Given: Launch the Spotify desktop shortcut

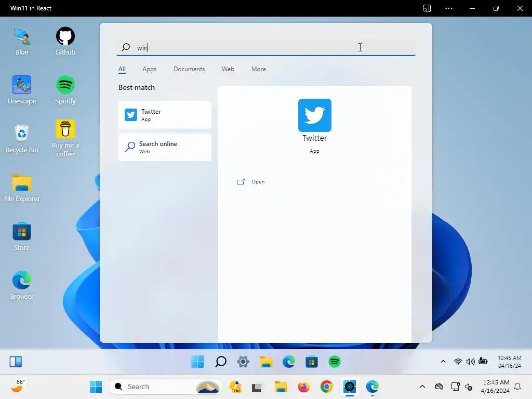Looking at the screenshot, I should tap(65, 90).
